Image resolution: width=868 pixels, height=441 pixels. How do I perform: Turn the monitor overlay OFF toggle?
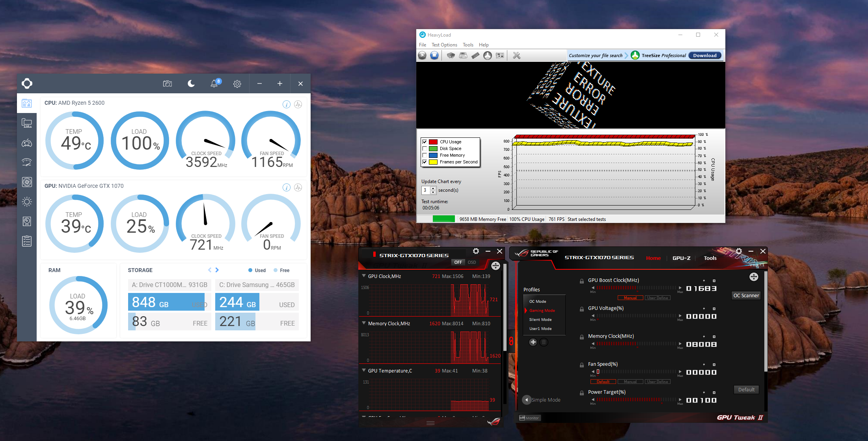point(458,262)
